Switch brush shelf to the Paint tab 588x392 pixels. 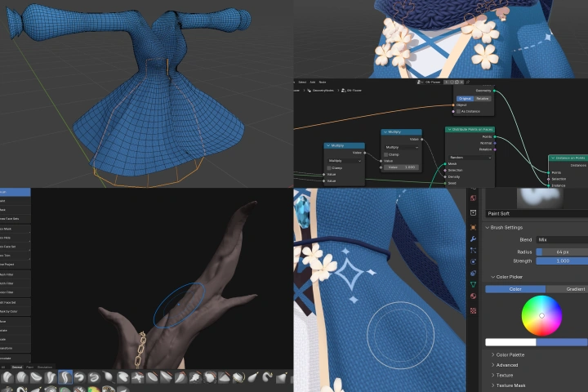click(29, 367)
